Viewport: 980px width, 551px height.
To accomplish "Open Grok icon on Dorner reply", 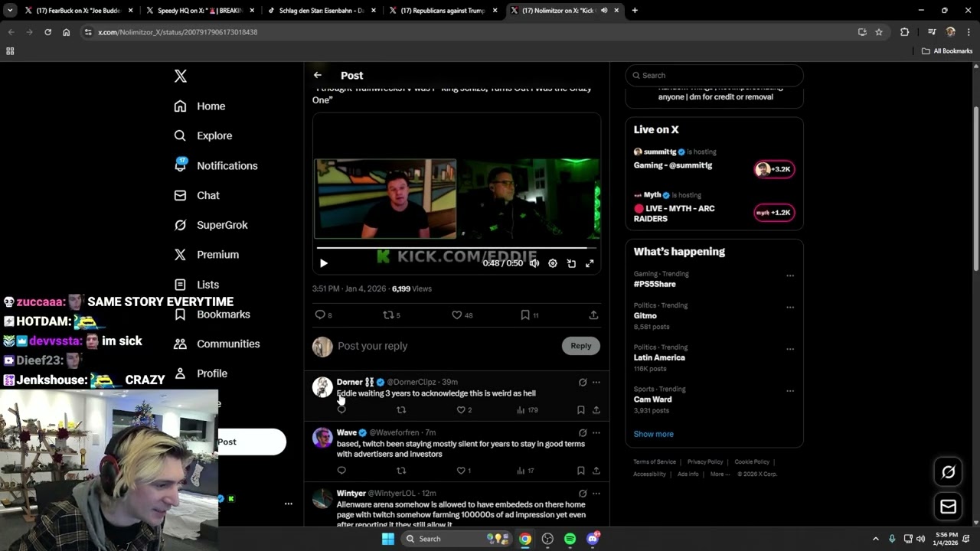I will (583, 382).
